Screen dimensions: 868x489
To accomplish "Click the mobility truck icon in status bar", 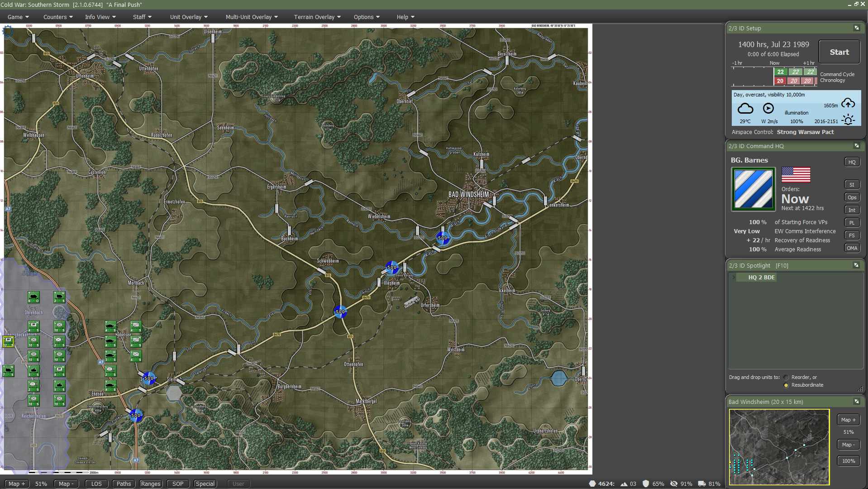I will click(x=702, y=484).
